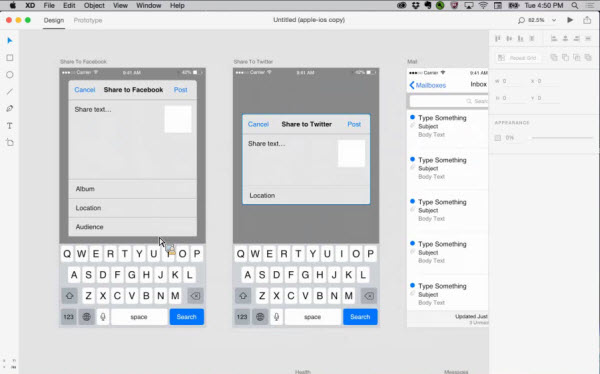Click image thumbnail in Share to Twitter dialog
The width and height of the screenshot is (600, 374).
351,154
